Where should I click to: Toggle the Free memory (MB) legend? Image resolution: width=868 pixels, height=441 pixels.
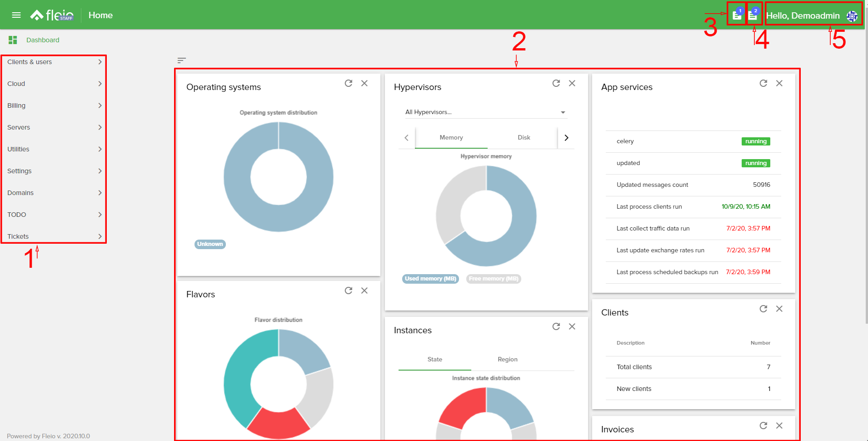click(493, 279)
